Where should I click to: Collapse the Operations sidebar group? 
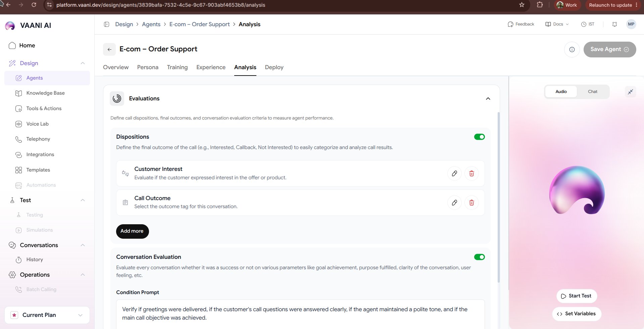click(83, 275)
